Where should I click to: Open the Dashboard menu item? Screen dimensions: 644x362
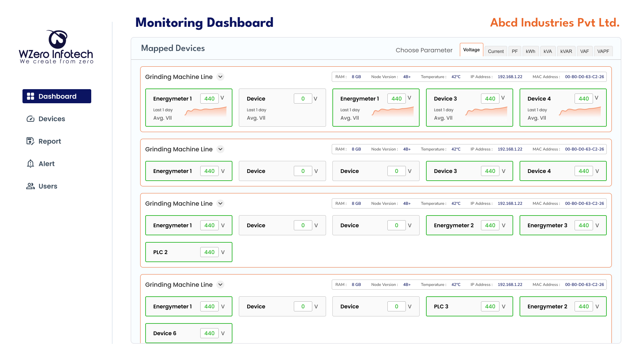[57, 96]
